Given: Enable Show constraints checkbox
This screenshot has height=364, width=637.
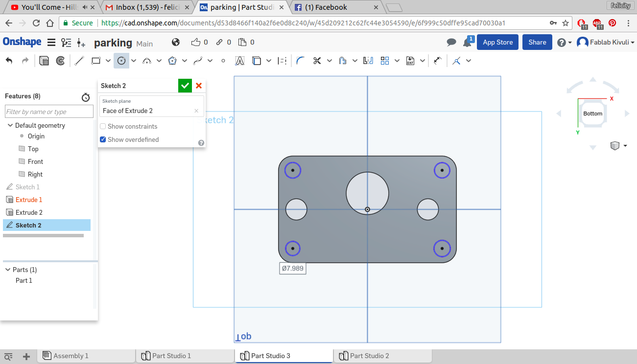Looking at the screenshot, I should (103, 126).
